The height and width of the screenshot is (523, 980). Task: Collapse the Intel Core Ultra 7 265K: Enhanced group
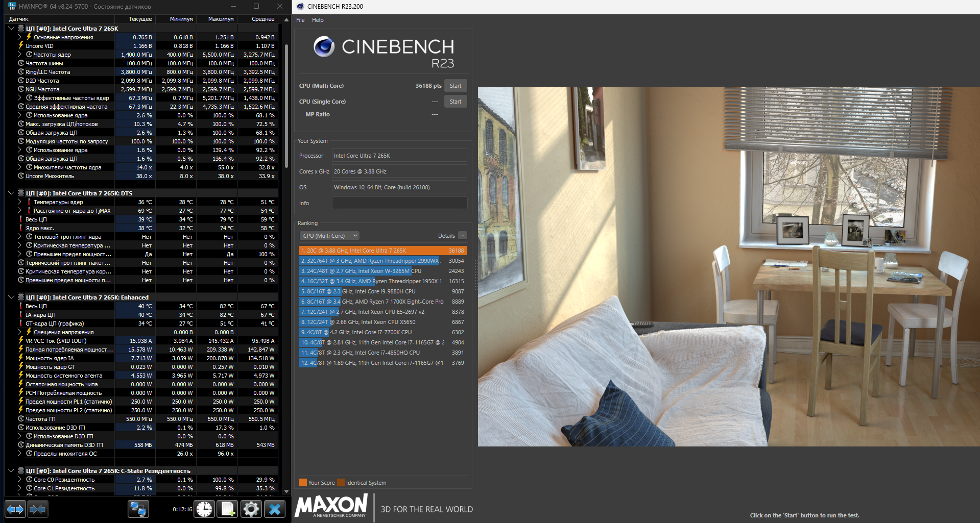(x=11, y=297)
